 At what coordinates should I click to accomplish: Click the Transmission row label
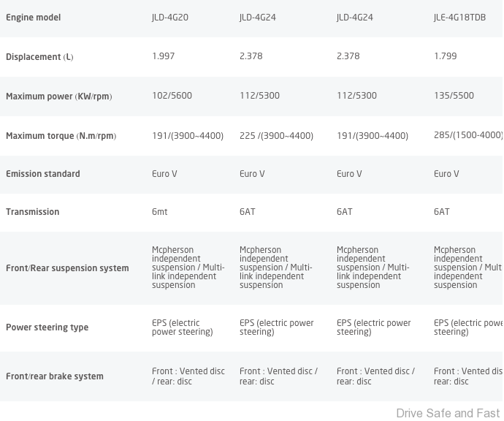(33, 212)
